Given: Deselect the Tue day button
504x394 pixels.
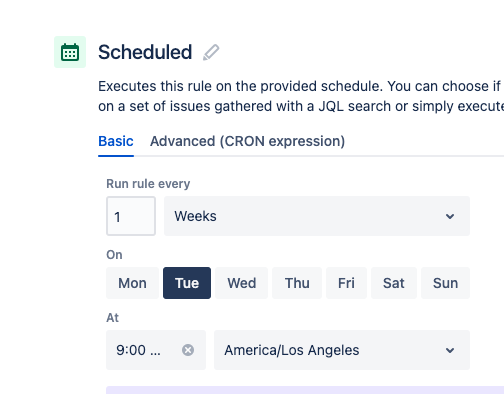Looking at the screenshot, I should point(187,283).
